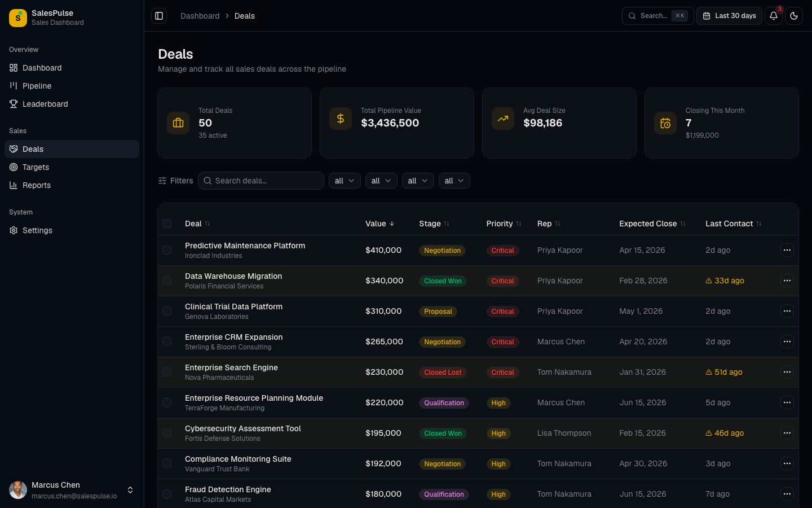Image resolution: width=812 pixels, height=508 pixels.
Task: Open the notifications bell
Action: click(x=773, y=16)
